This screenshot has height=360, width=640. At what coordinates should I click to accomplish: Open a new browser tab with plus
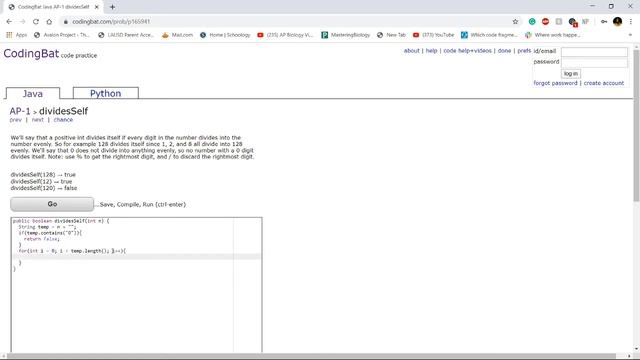tap(112, 7)
